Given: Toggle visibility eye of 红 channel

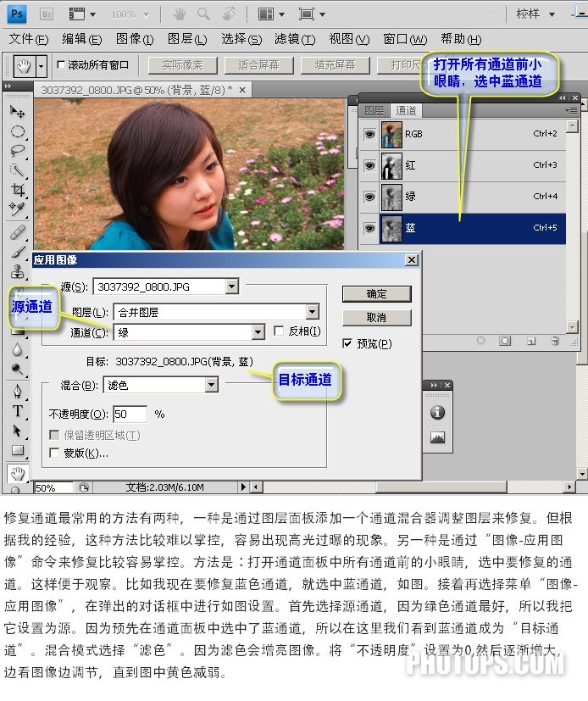Looking at the screenshot, I should (369, 165).
